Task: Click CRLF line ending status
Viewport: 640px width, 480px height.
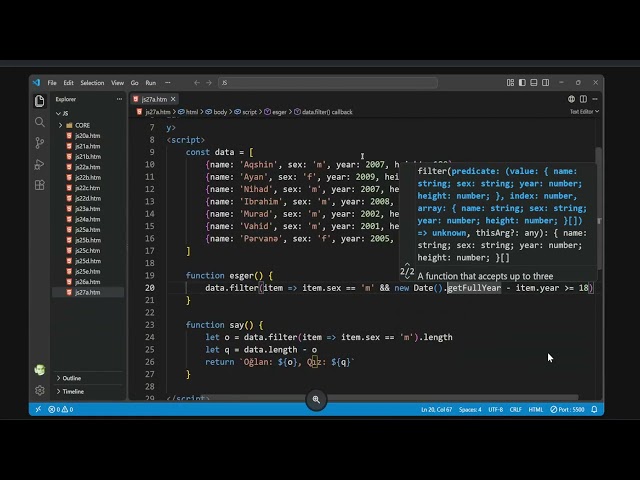Action: 516,409
